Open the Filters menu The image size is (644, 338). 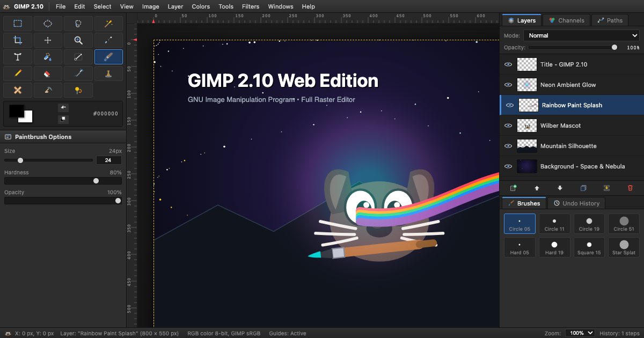(251, 6)
